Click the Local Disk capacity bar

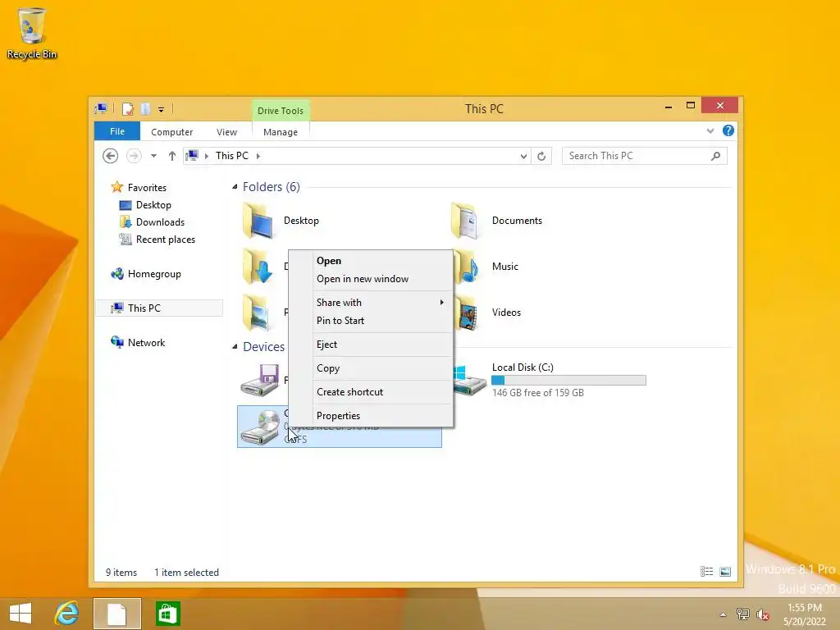pyautogui.click(x=568, y=381)
